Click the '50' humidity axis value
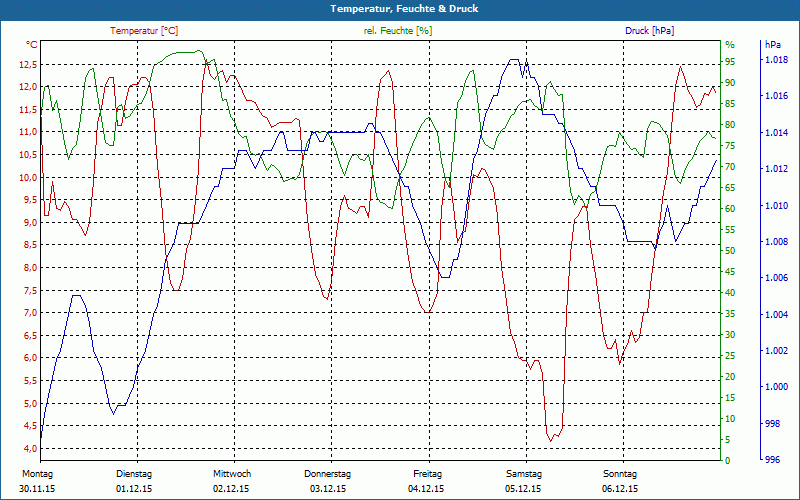The image size is (800, 500). point(730,251)
